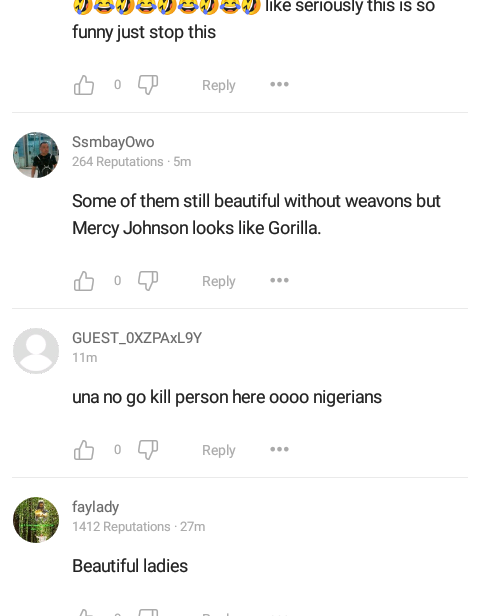Open more options for the 'funny just stop this' comment
The width and height of the screenshot is (480, 616).
pyautogui.click(x=279, y=84)
